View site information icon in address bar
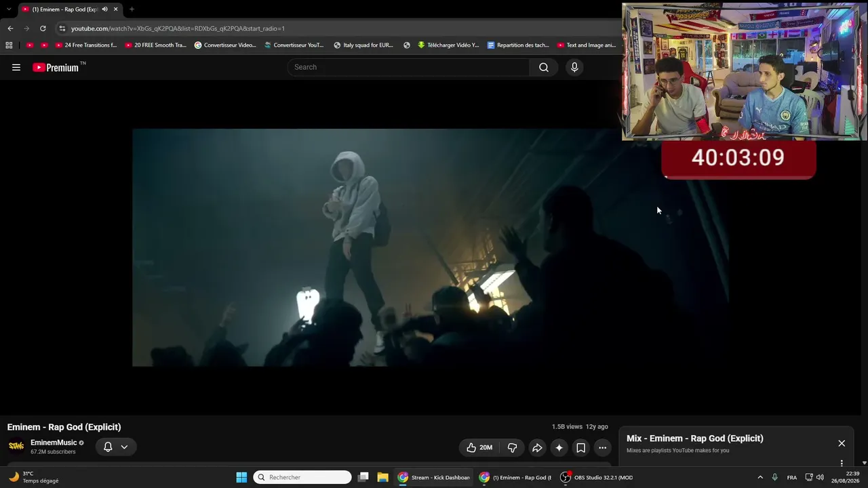This screenshot has height=488, width=868. coord(62,28)
